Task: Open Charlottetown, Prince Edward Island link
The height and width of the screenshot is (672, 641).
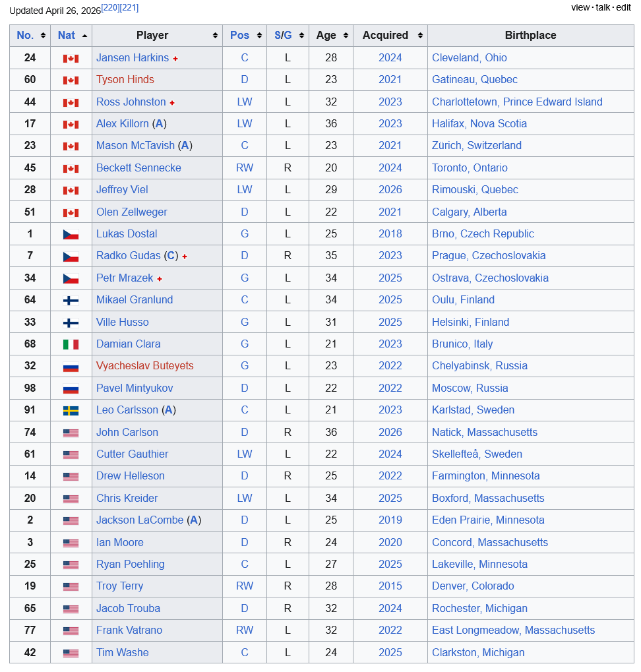Action: click(517, 102)
